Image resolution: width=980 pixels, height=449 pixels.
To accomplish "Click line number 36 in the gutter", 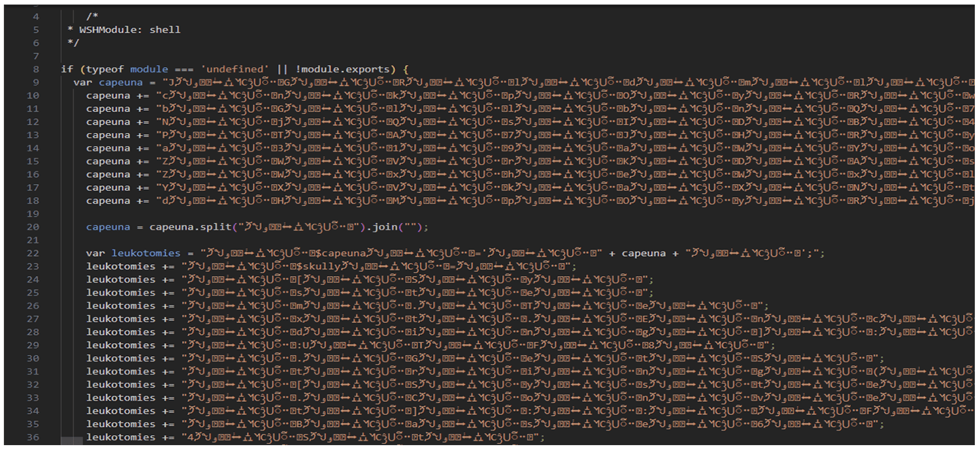I will 33,437.
